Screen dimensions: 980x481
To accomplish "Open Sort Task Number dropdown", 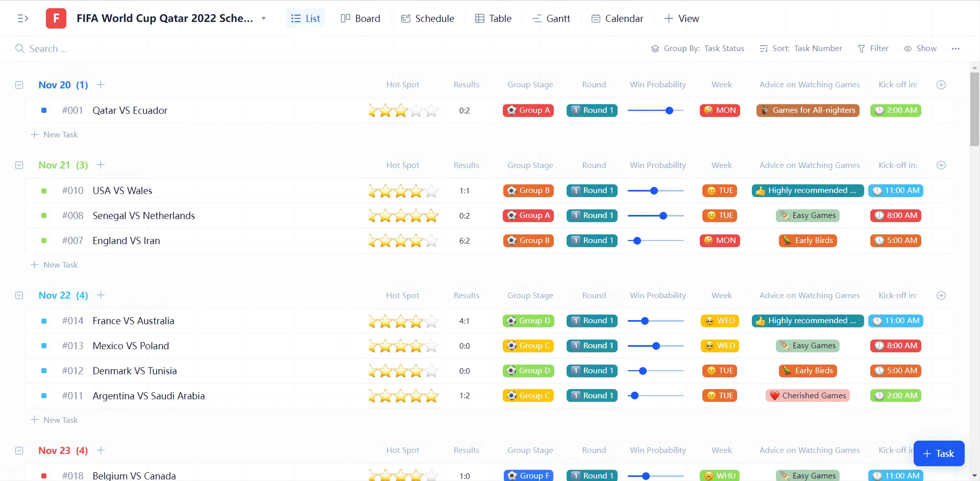I will click(800, 48).
